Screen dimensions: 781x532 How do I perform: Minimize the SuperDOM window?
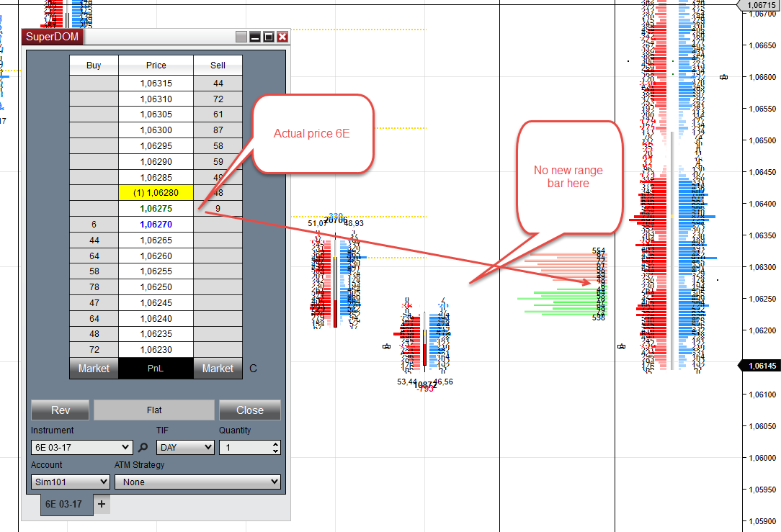point(255,37)
